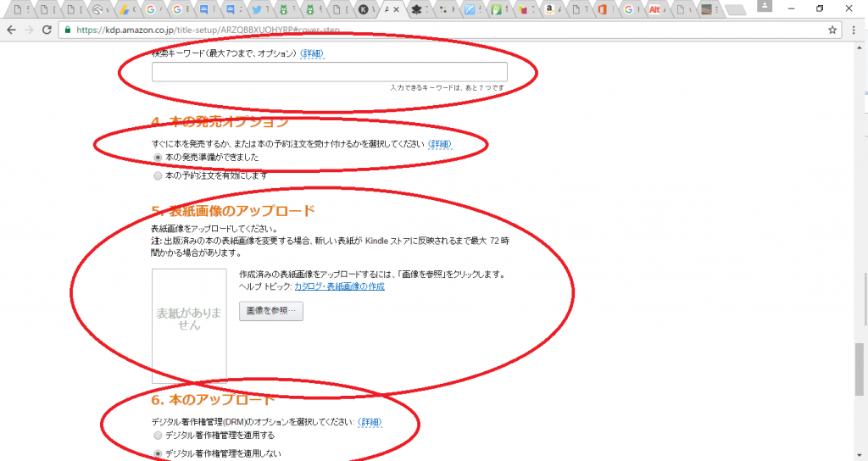Open 詳細 link next to 検索キーワード
The width and height of the screenshot is (868, 461).
pos(312,53)
